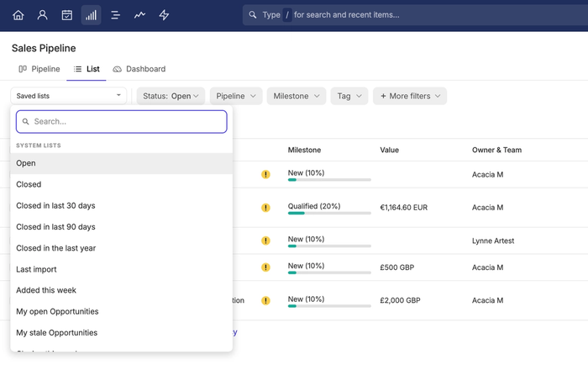Open the Workflow automation lightning icon

tap(164, 15)
